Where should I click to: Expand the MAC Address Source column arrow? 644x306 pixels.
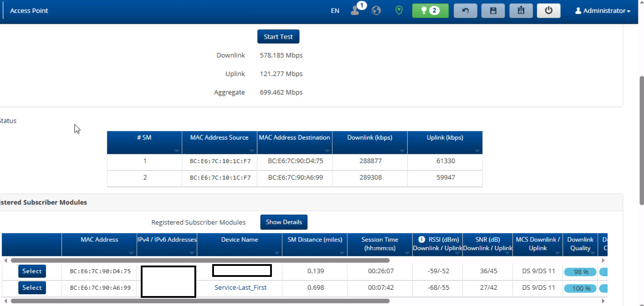click(251, 151)
